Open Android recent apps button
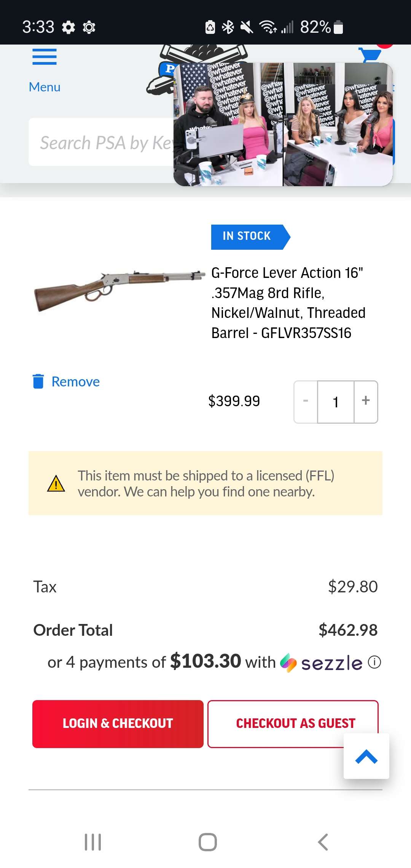411x868 pixels. [x=93, y=842]
